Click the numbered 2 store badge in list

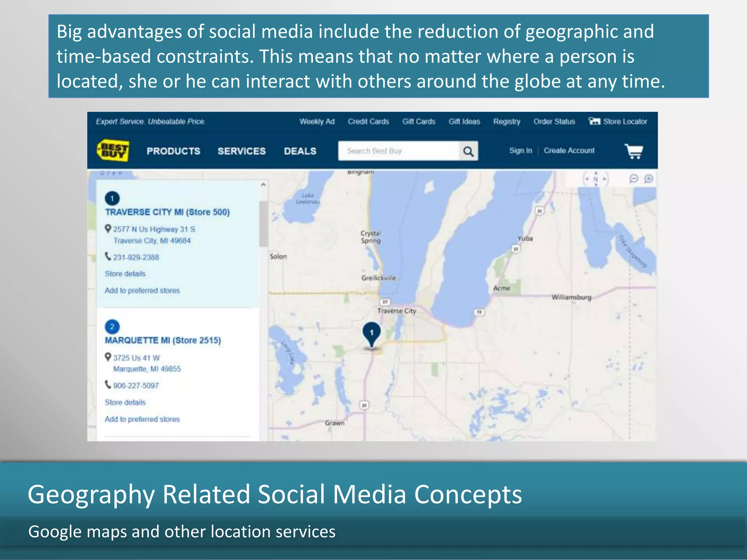click(112, 327)
